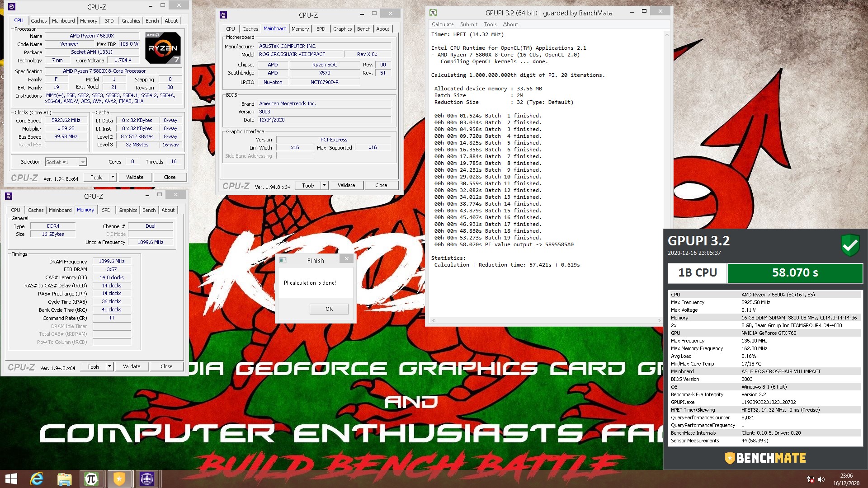
Task: Switch to GPUPI taskbar pi icon
Action: click(91, 479)
